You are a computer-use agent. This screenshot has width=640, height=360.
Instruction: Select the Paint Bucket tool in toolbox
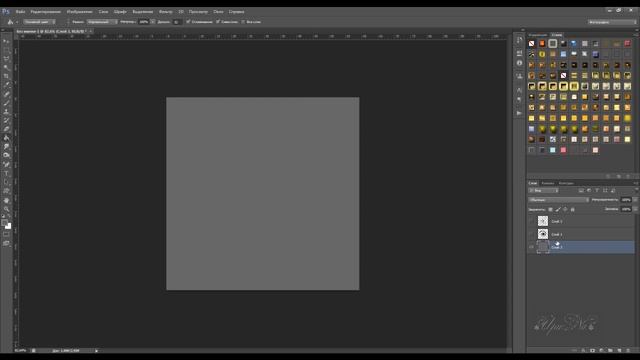7,138
